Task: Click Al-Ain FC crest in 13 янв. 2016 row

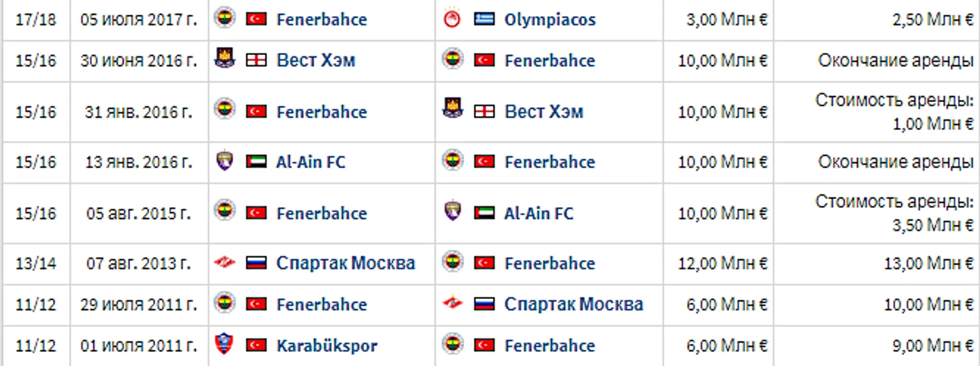Action: (225, 162)
